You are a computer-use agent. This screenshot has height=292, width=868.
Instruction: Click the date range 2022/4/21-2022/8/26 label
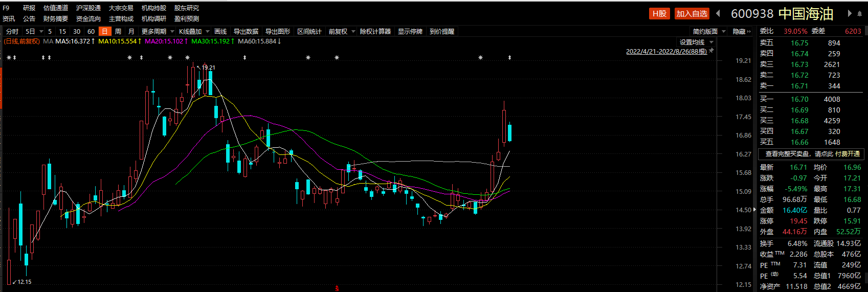[x=666, y=51]
